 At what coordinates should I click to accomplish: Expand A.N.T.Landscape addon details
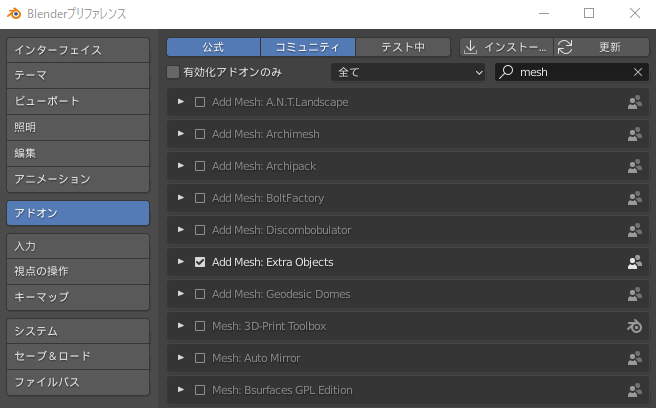click(181, 102)
